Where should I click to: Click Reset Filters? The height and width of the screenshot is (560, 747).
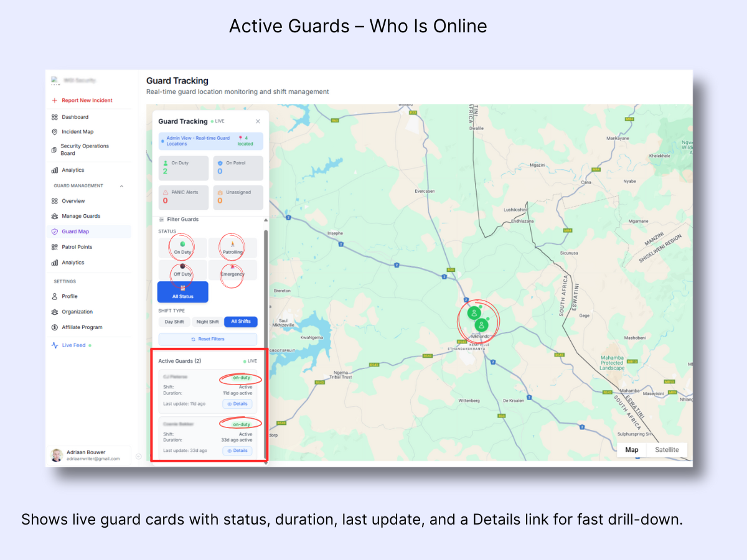click(x=209, y=339)
